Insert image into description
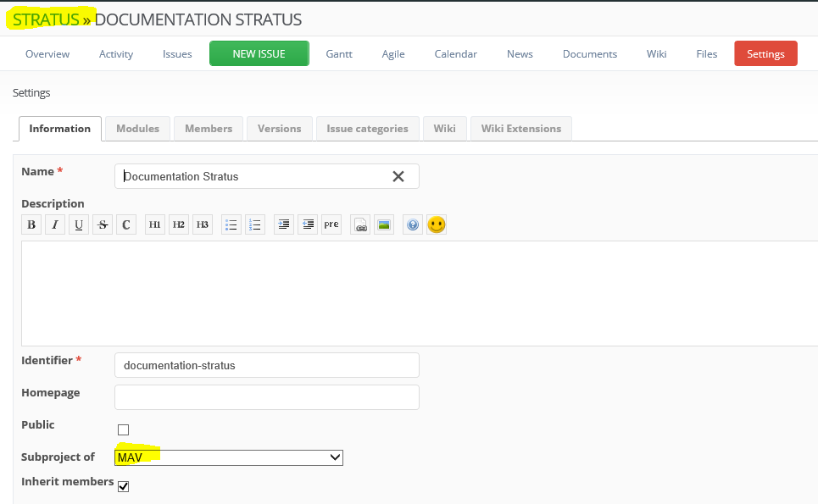 384,224
